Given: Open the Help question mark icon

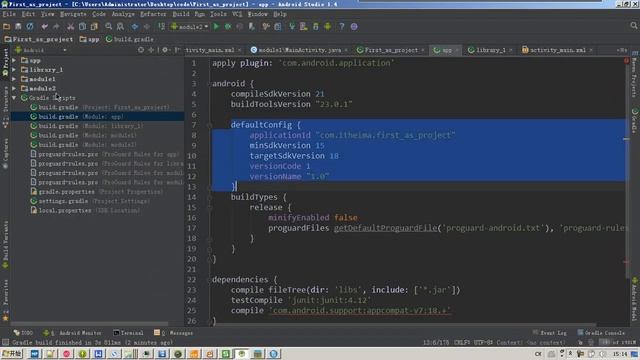Looking at the screenshot, I should [x=342, y=27].
